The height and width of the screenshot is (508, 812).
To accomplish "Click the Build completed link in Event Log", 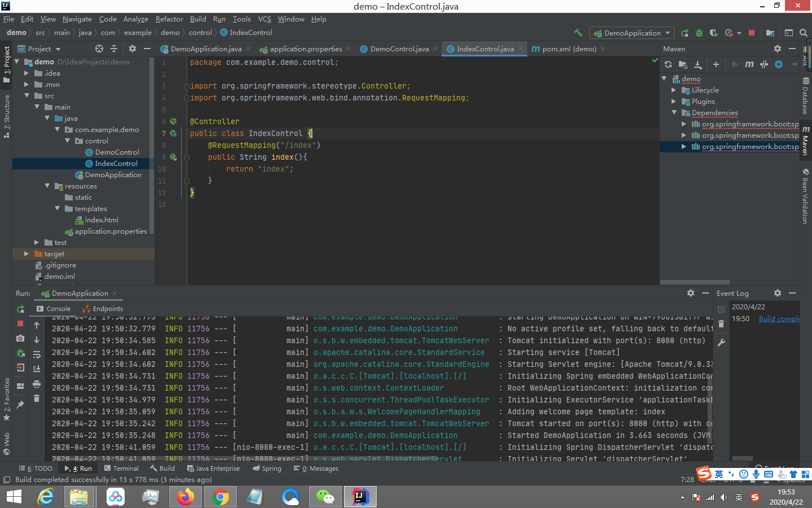I will click(779, 319).
